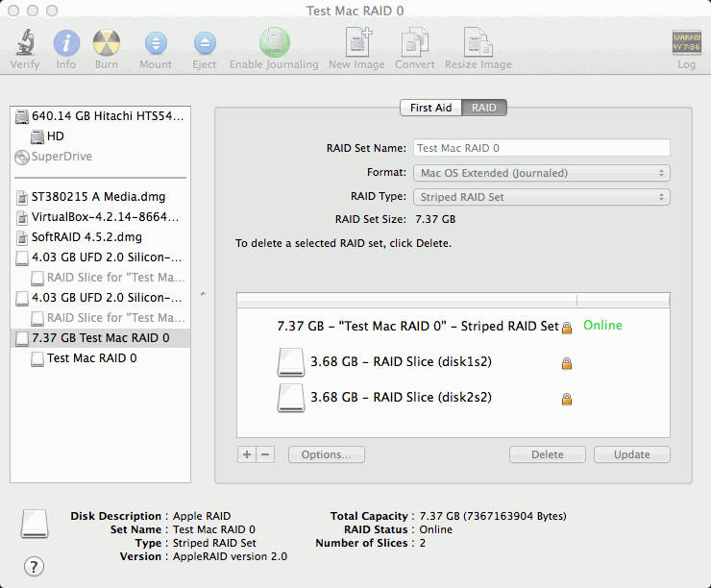Switch to the First Aid tab
711x588 pixels.
click(x=430, y=108)
